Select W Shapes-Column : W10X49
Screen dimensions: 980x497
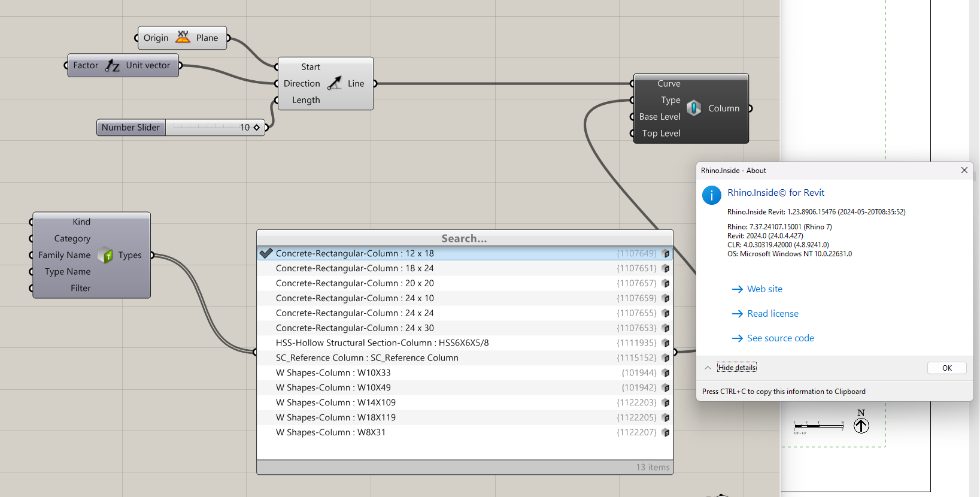(465, 388)
